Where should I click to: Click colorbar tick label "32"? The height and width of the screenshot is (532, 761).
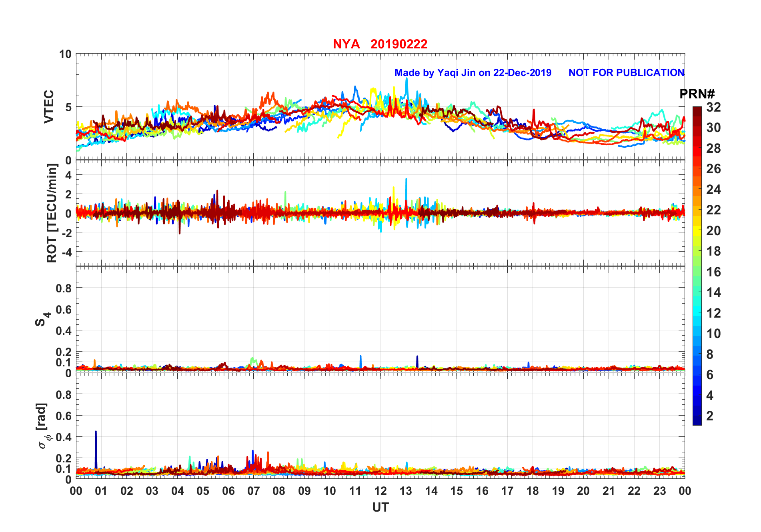click(713, 107)
